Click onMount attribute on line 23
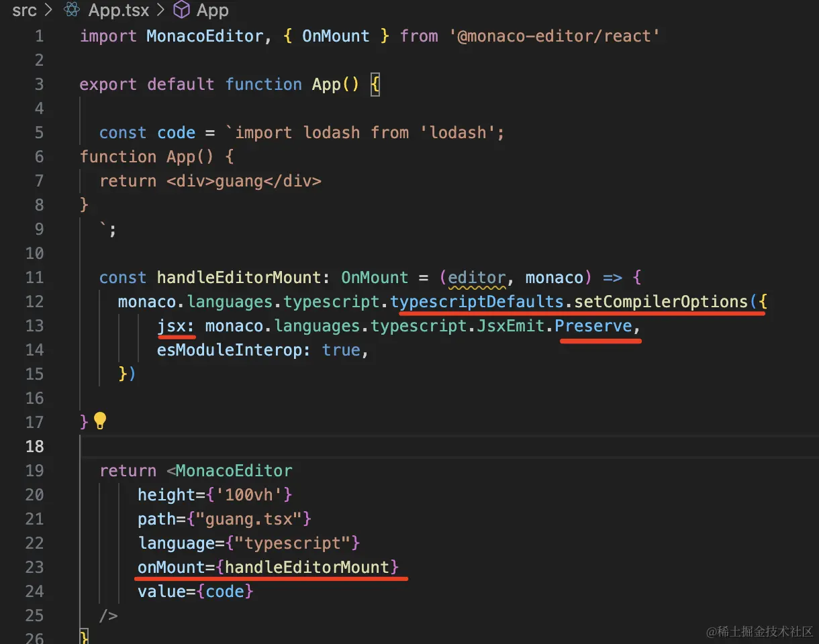The width and height of the screenshot is (819, 644). tap(171, 567)
